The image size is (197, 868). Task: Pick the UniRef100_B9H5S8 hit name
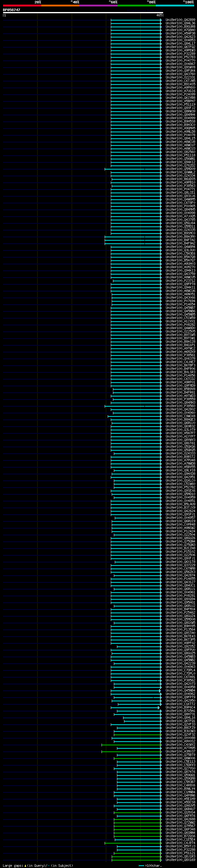(x=180, y=121)
